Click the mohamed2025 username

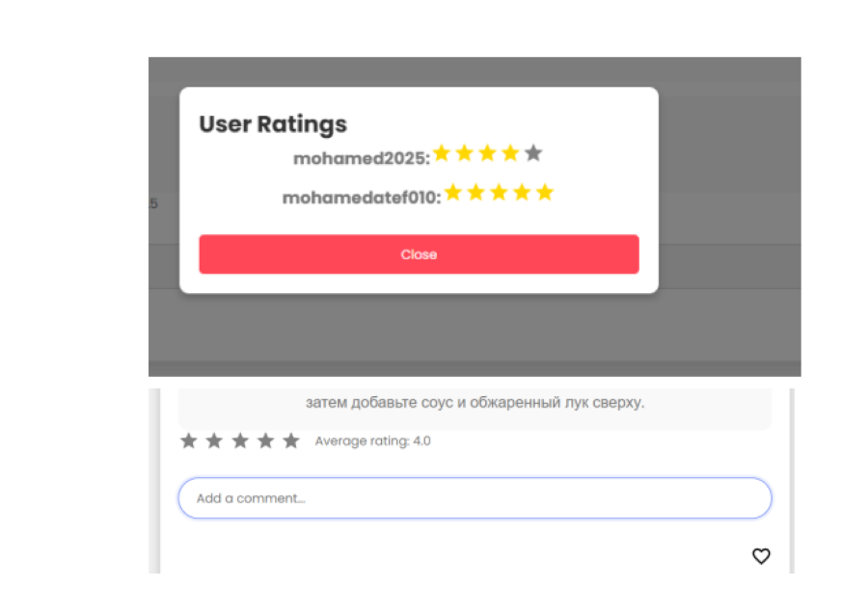(x=360, y=158)
